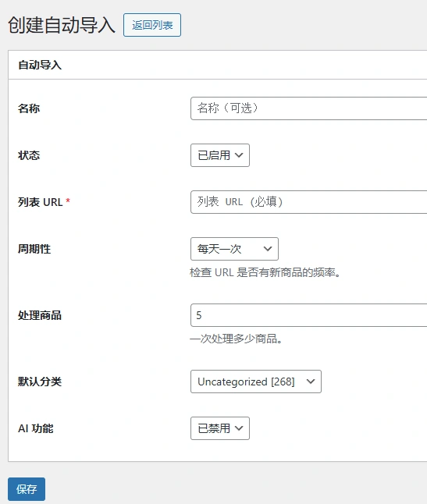Open the AI 功能 dropdown showing 已禁用
Viewport: 427px width, 504px height.
(x=220, y=428)
